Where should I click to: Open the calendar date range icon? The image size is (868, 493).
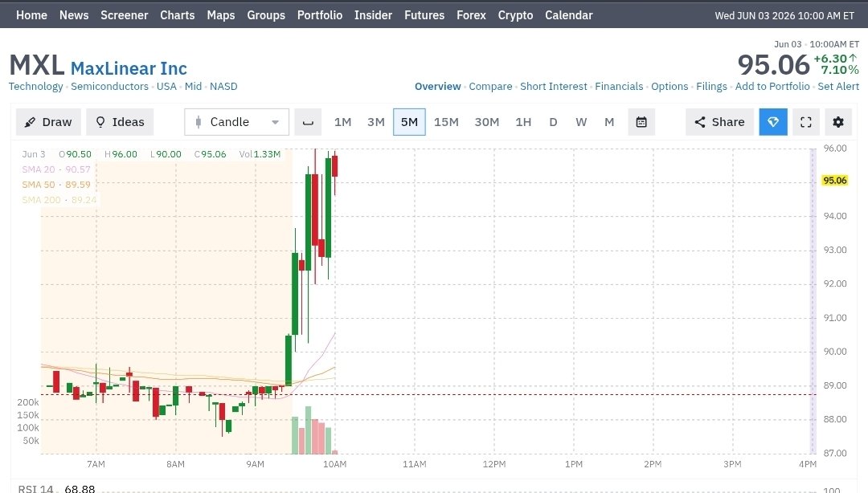[641, 122]
